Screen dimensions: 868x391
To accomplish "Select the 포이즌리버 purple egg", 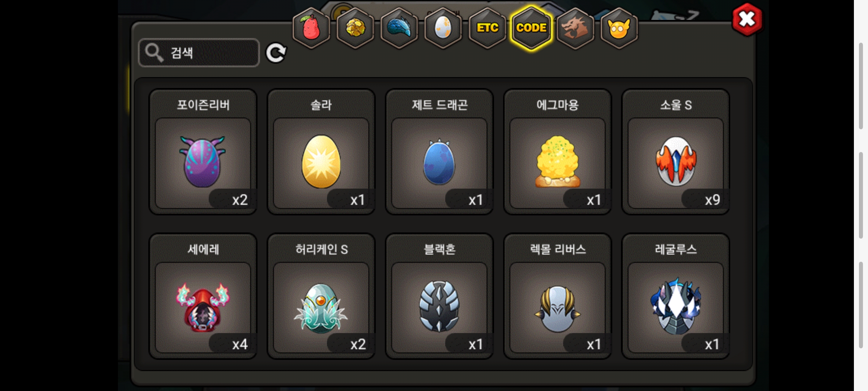I will [203, 152].
